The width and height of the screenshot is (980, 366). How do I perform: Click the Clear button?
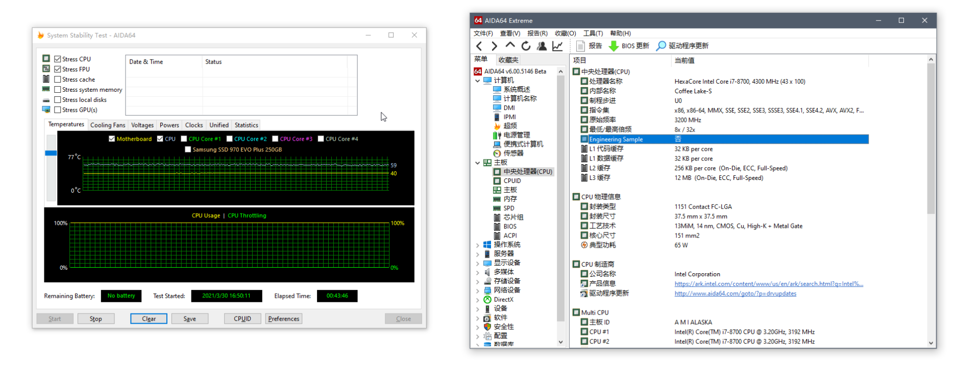coord(149,319)
